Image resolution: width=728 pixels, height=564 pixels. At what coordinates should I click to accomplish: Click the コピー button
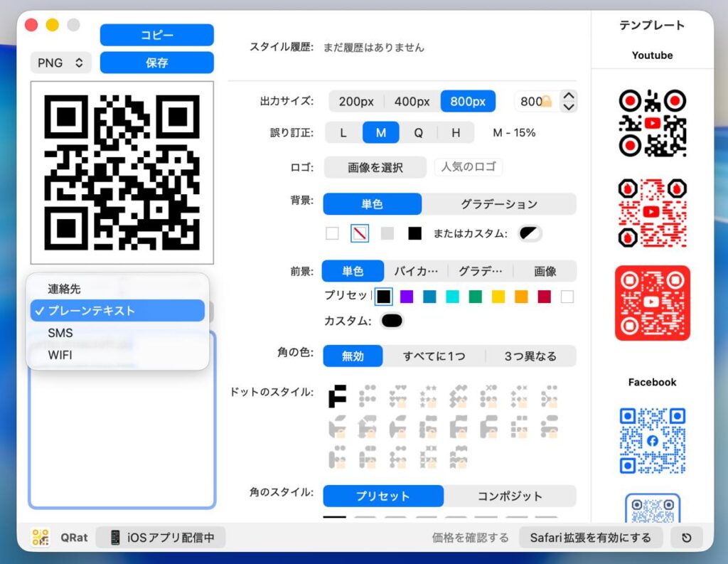[x=156, y=35]
